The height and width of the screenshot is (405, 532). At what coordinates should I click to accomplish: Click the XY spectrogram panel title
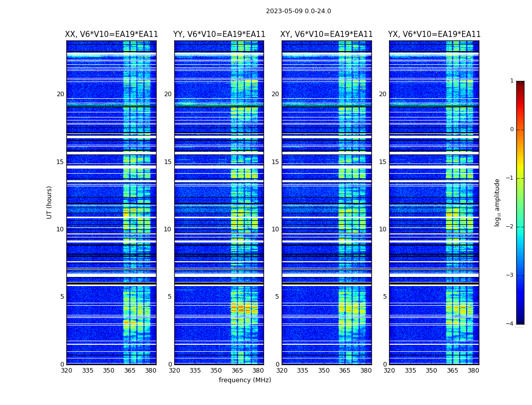pos(326,34)
